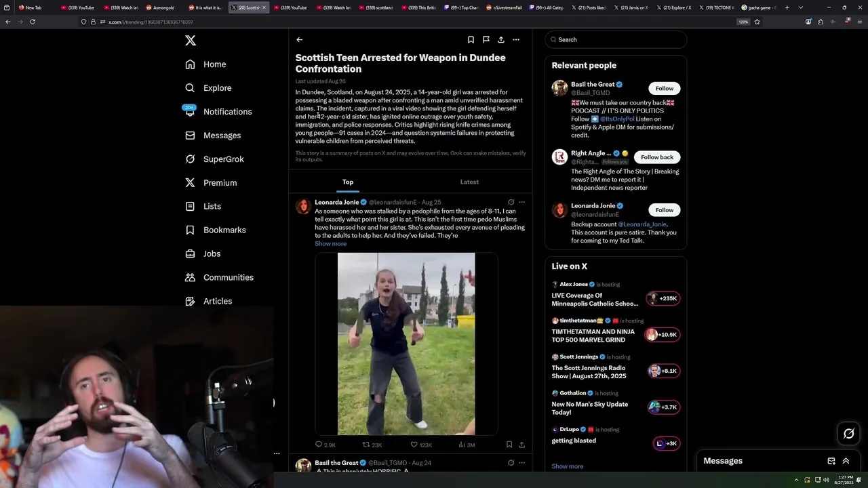Click the browser back button
The width and height of the screenshot is (868, 488).
click(x=8, y=22)
